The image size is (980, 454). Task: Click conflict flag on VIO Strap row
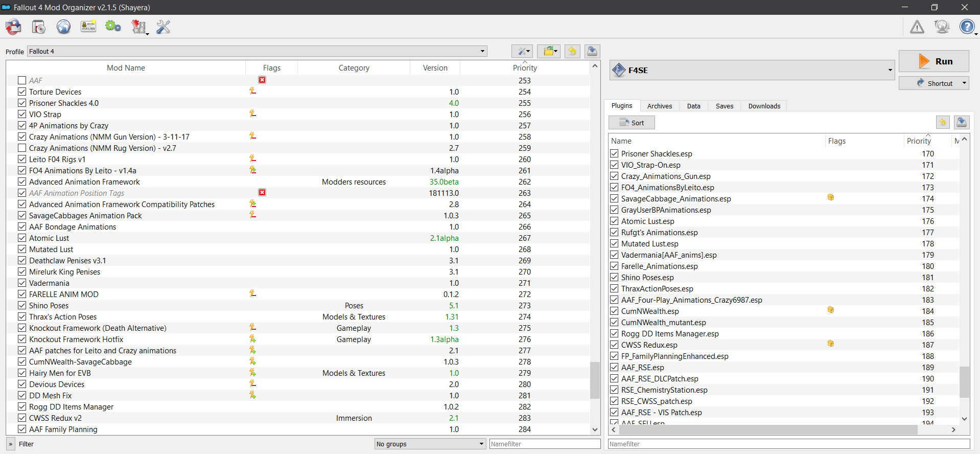(x=252, y=113)
